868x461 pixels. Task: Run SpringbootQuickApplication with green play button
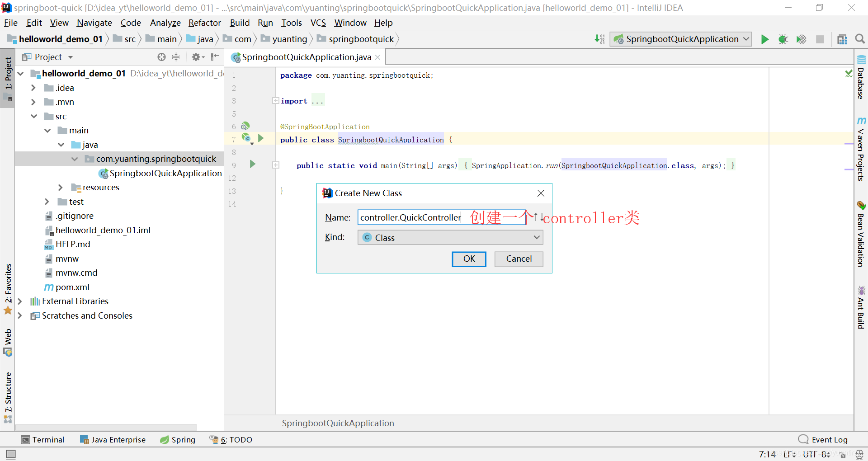pos(764,39)
